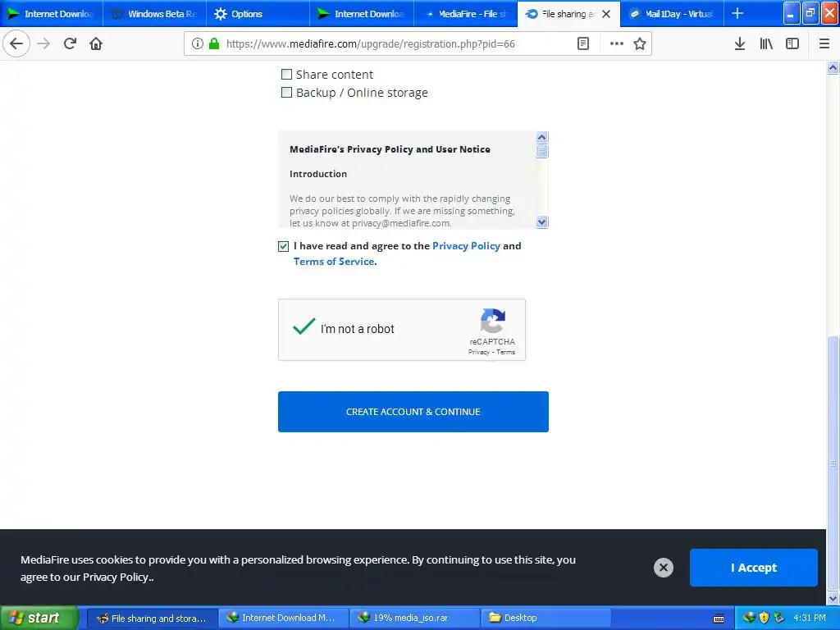This screenshot has width=840, height=630.
Task: Click the Introduction heading in policy box
Action: click(x=318, y=174)
